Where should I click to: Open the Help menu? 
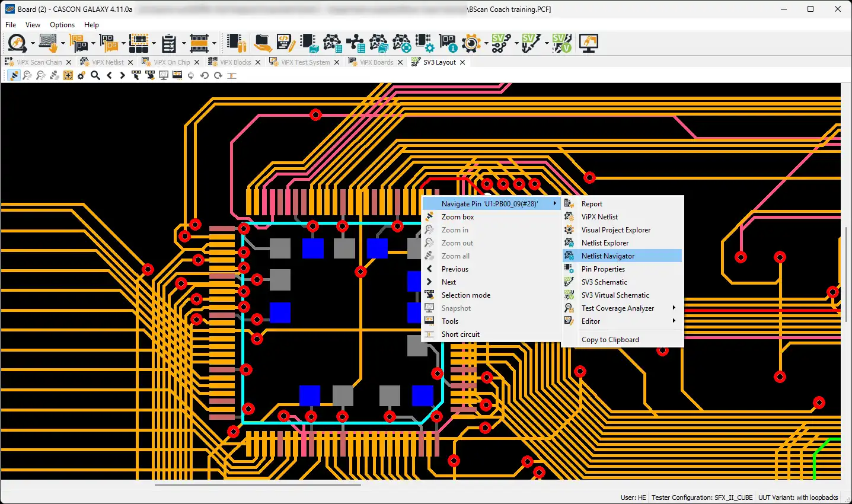click(91, 25)
